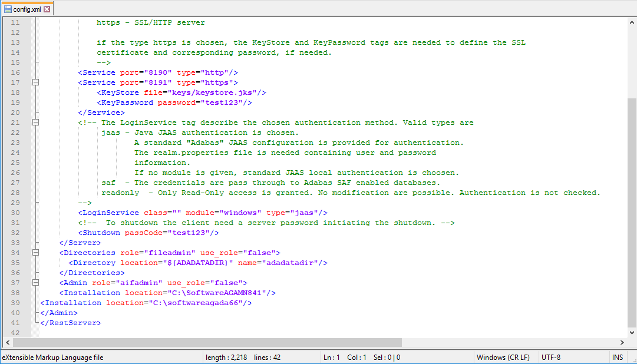Collapse the Admin element at line 37
The height and width of the screenshot is (364, 637).
[x=35, y=282]
